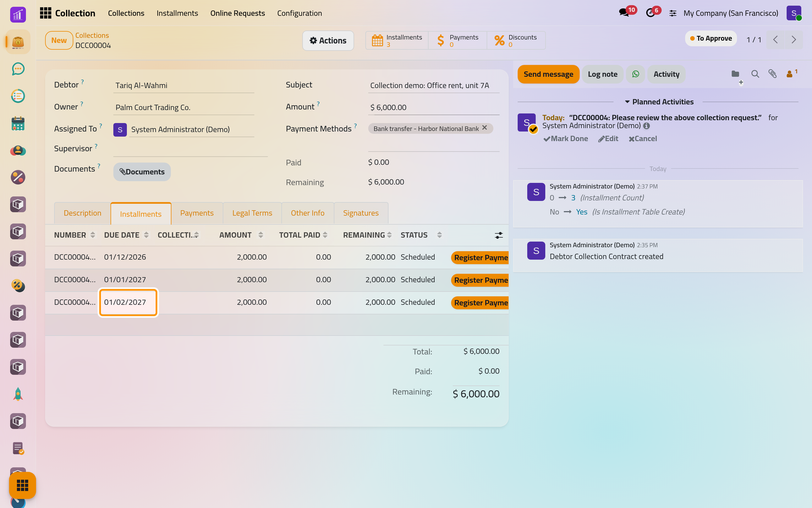This screenshot has height=508, width=812.
Task: Collapse the Planned Activities section
Action: (x=659, y=102)
